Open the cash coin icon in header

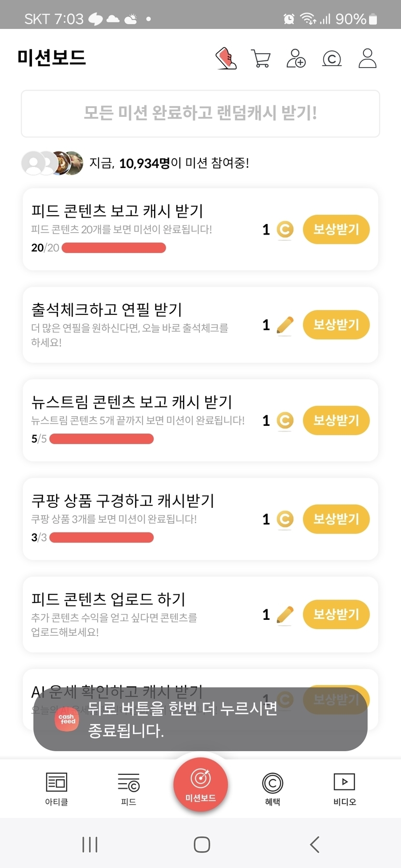coord(332,58)
